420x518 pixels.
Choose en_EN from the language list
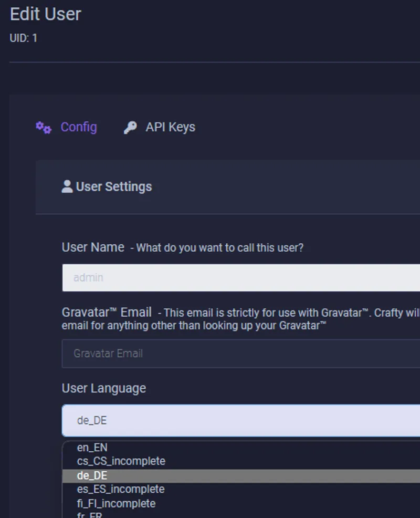(x=92, y=448)
